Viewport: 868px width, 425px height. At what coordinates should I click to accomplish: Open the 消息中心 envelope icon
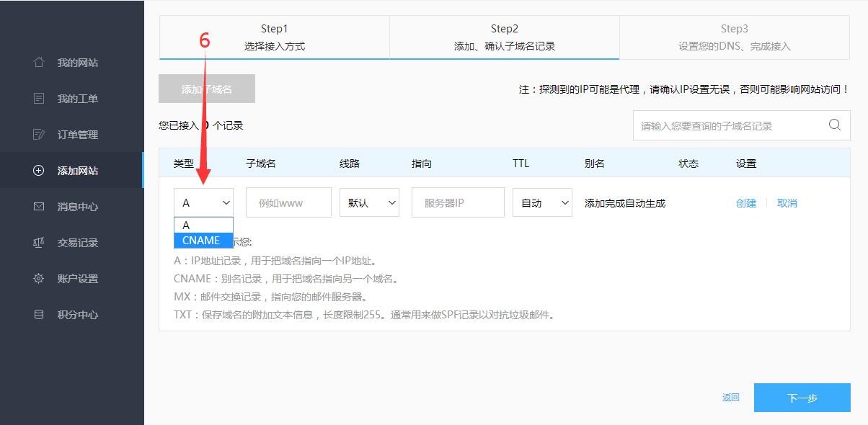coord(40,206)
